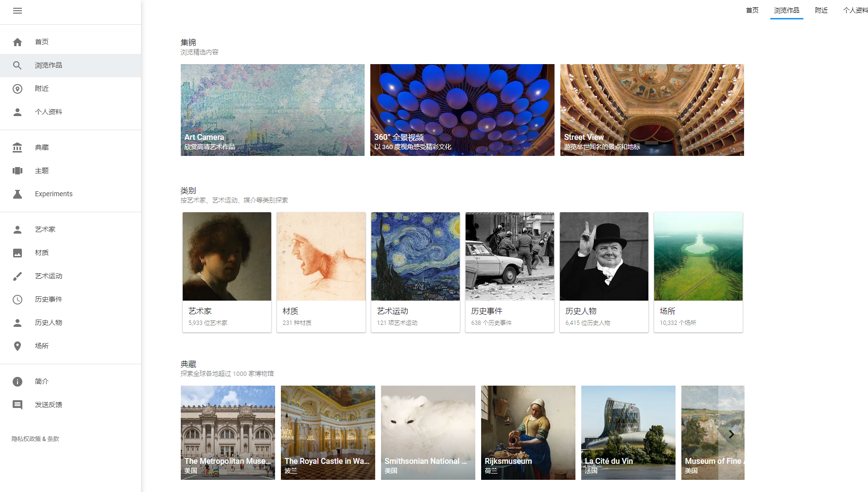
Task: Open 场所 category card with green landscape
Action: 698,272
